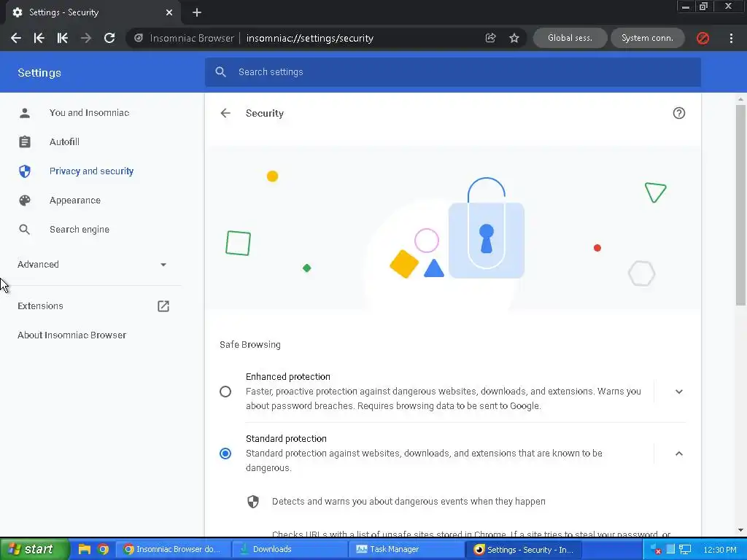
Task: Click the first rewind-to-start navigation icon
Action: [39, 38]
